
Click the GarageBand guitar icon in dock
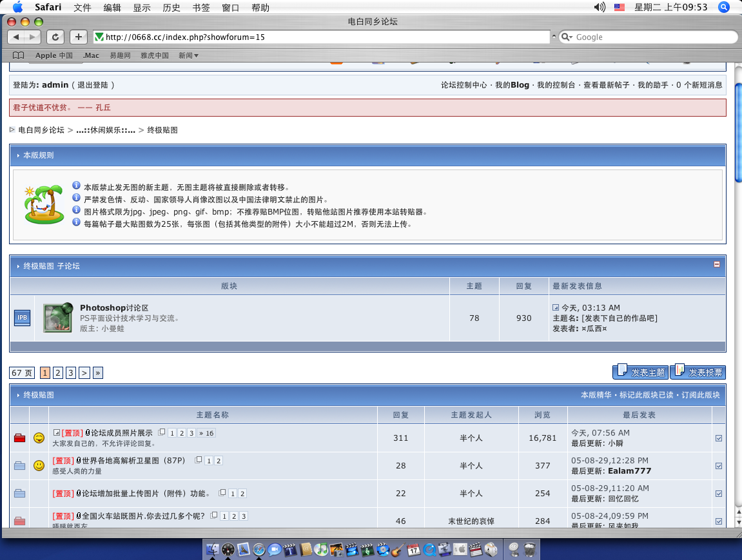pyautogui.click(x=398, y=550)
